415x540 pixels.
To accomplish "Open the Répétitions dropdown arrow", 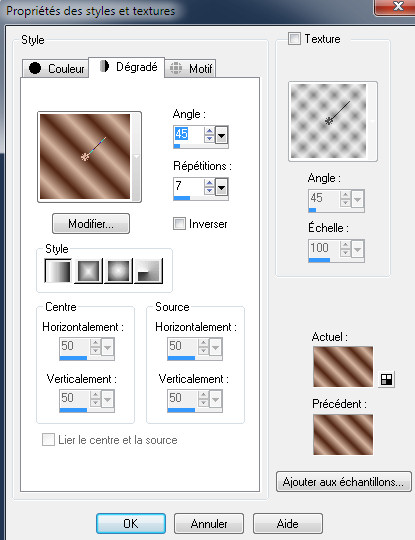I will point(221,187).
